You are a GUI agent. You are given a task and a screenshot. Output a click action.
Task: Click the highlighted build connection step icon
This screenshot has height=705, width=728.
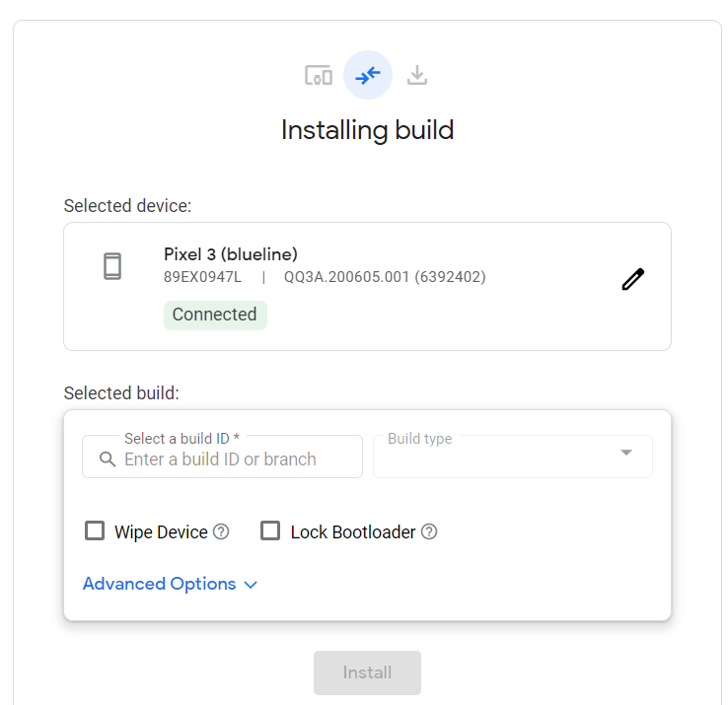368,75
